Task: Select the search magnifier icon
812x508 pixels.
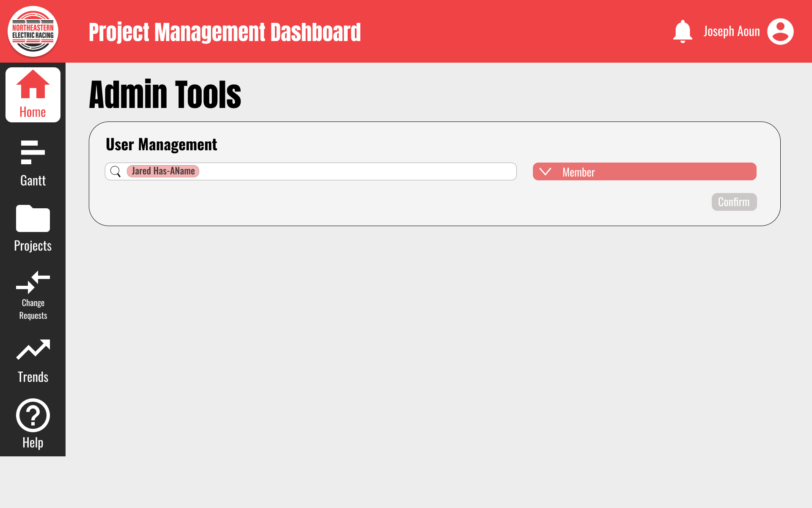Action: coord(115,171)
